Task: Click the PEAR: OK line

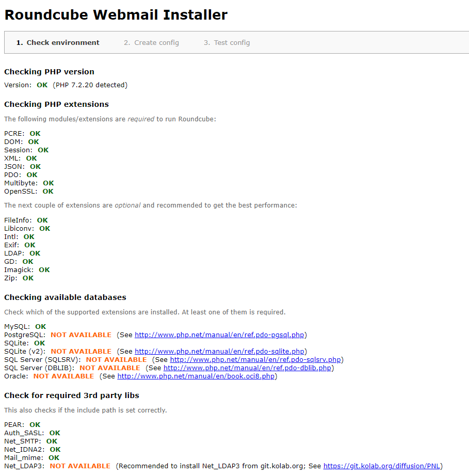Action: [22, 425]
